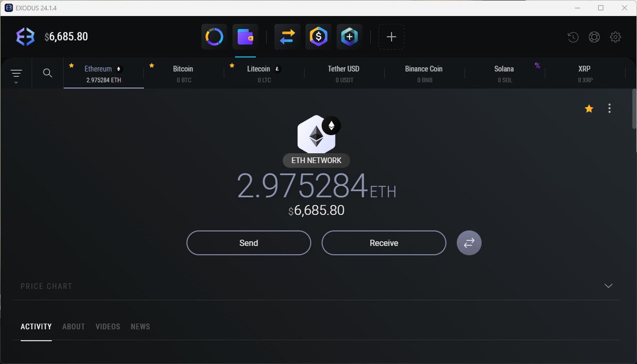Maximize the Exodus window

tap(600, 7)
